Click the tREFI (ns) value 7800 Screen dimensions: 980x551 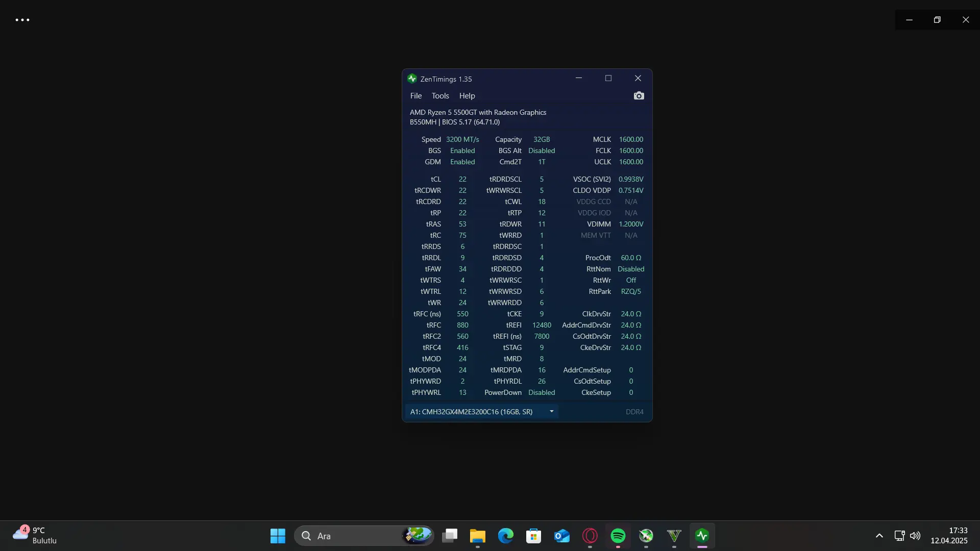[542, 336]
